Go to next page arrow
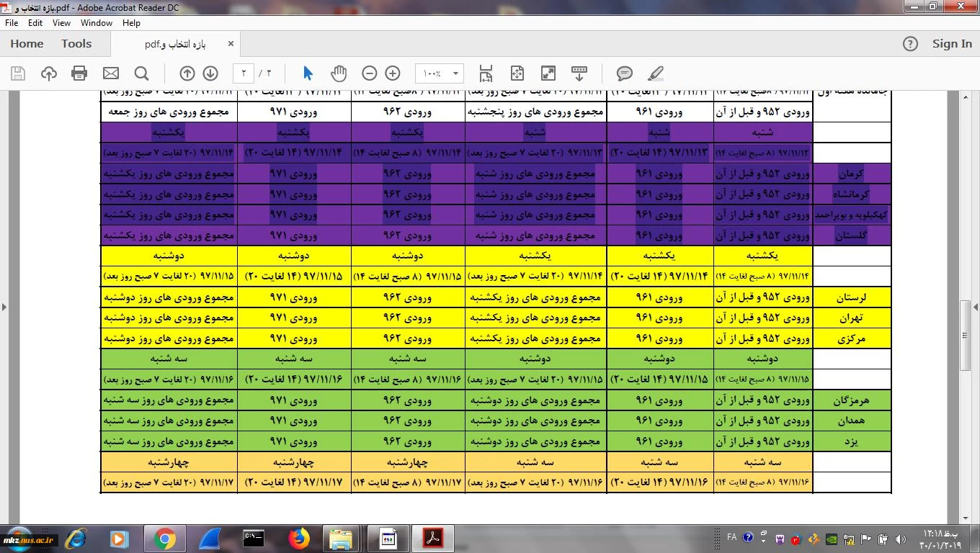This screenshot has width=980, height=553. tap(210, 73)
